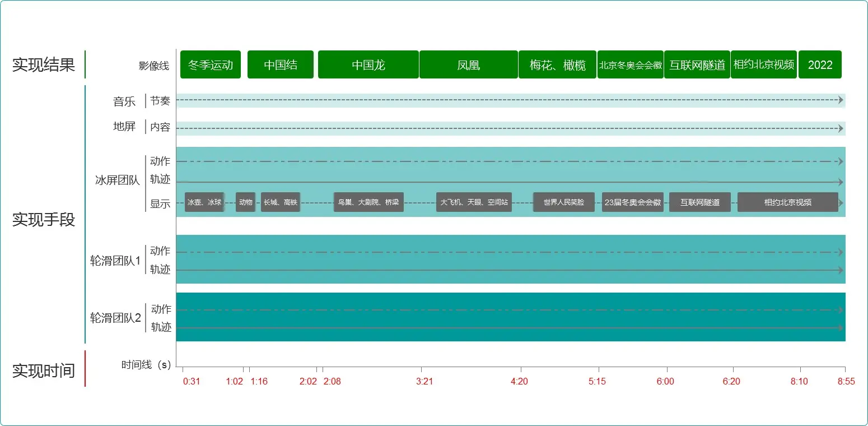Click the 6:20 time marker

click(x=731, y=381)
